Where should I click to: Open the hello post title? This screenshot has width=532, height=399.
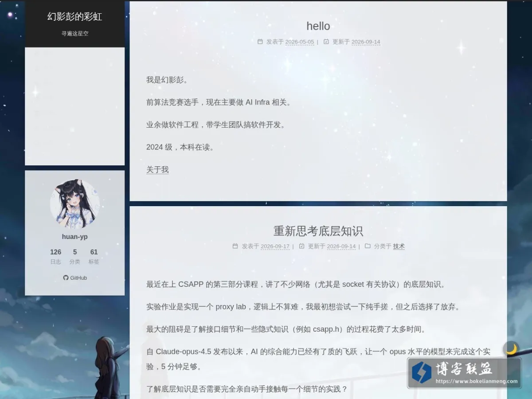(318, 26)
